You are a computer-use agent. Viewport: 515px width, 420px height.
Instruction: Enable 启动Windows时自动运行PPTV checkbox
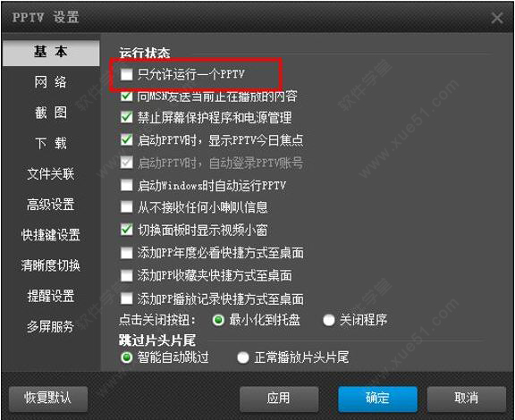click(126, 185)
